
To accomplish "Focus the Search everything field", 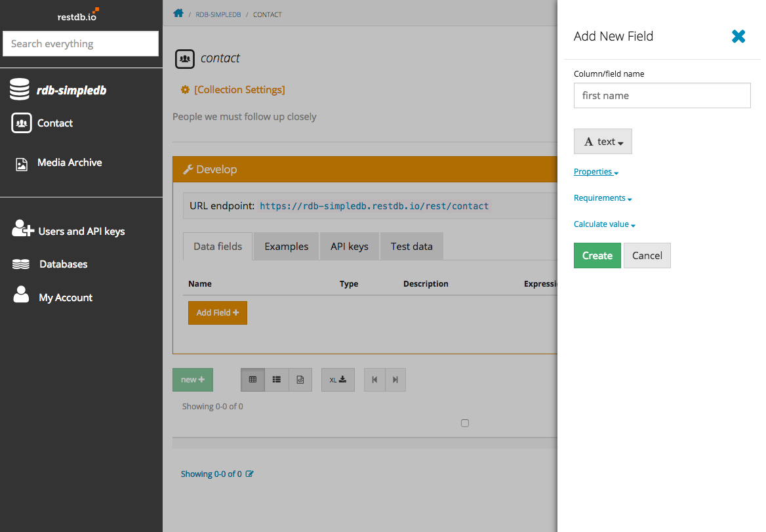I will click(x=81, y=44).
